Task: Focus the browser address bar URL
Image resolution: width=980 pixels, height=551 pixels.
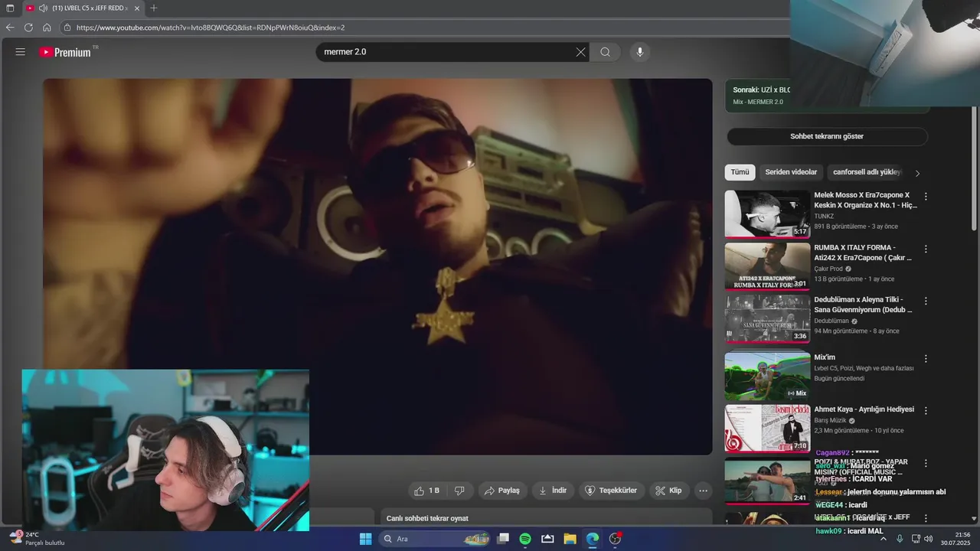Action: (211, 28)
